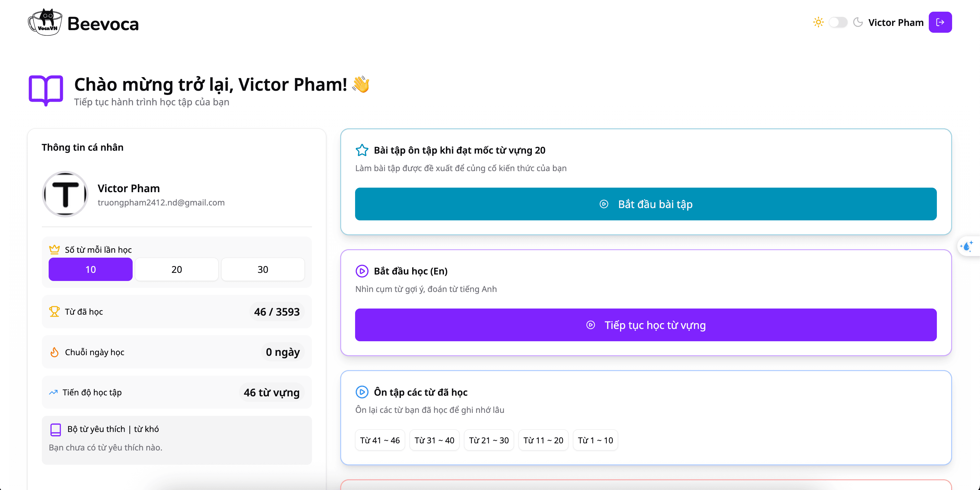Review words Từ 31 ~ 40
Screen dimensions: 980x490
pyautogui.click(x=434, y=440)
